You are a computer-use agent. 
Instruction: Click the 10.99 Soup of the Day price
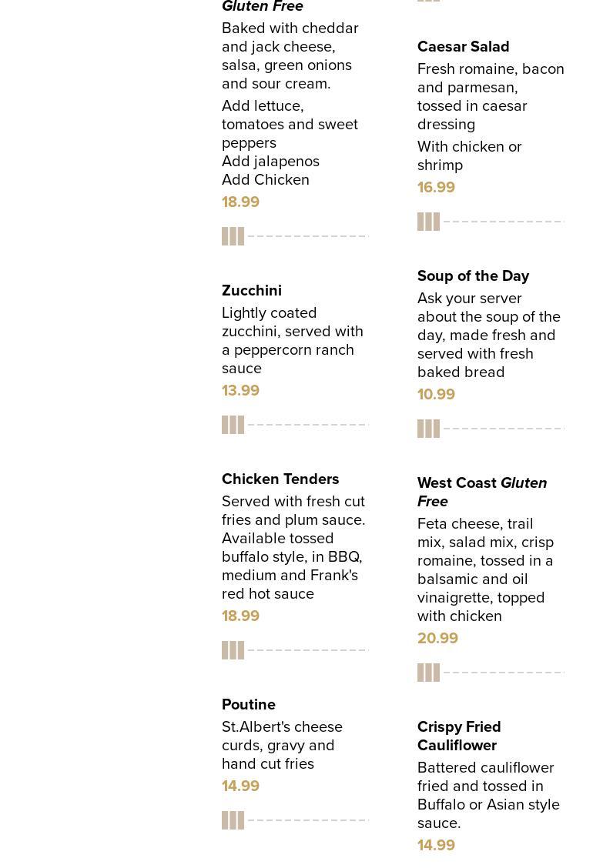tap(436, 395)
